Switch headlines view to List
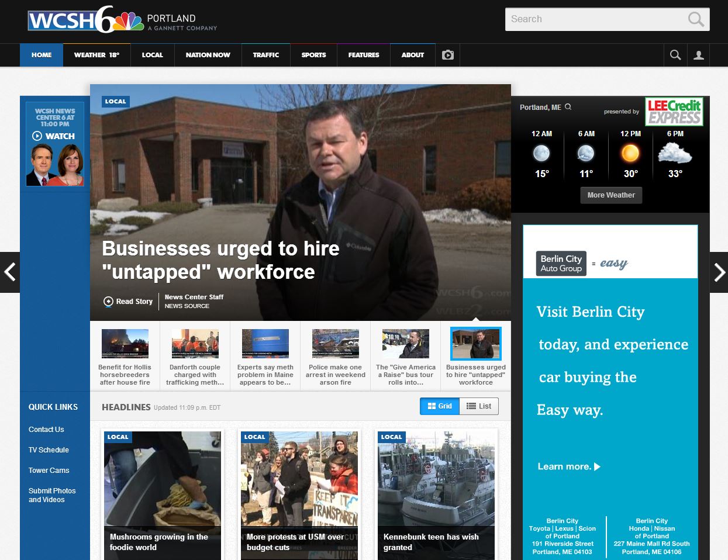 479,406
